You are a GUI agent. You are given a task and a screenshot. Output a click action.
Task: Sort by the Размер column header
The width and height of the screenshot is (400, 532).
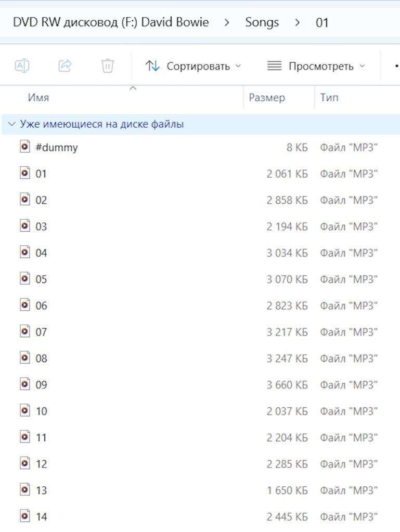pos(267,98)
